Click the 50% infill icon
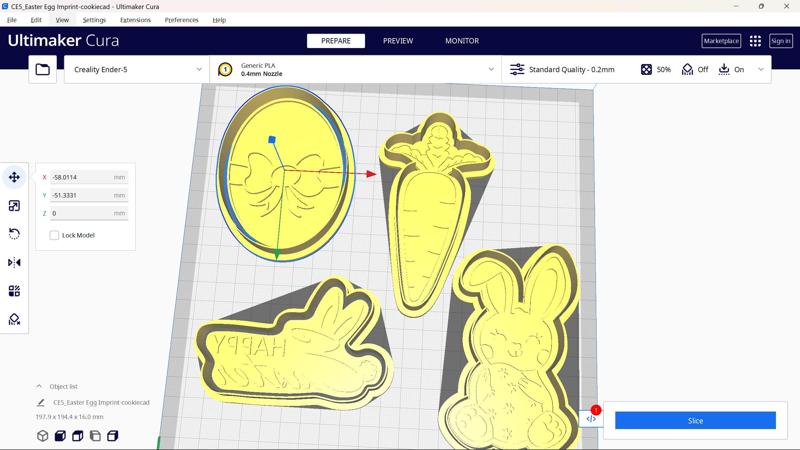Viewport: 800px width, 450px height. 646,69
